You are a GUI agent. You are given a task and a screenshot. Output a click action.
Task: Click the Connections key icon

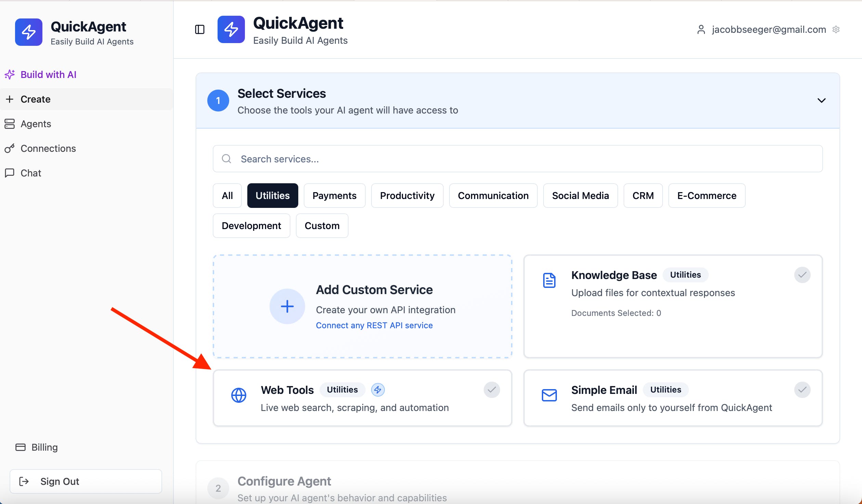point(10,148)
